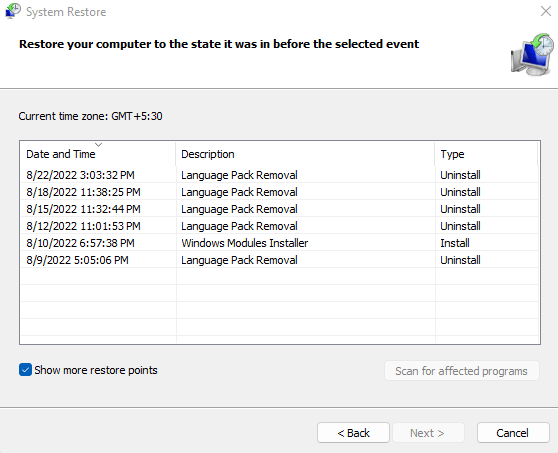Click Scan for affected programs

tap(462, 371)
